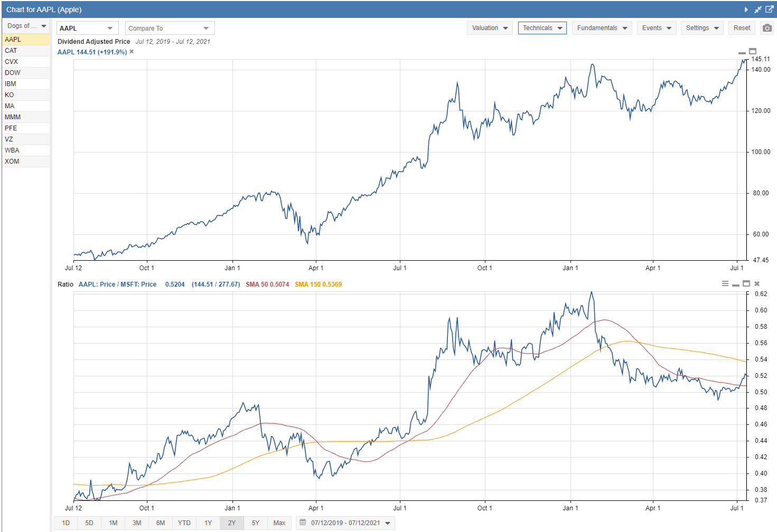This screenshot has height=532, width=777.
Task: Click the Chart for AAPL (Apple) title
Action: pyautogui.click(x=44, y=9)
